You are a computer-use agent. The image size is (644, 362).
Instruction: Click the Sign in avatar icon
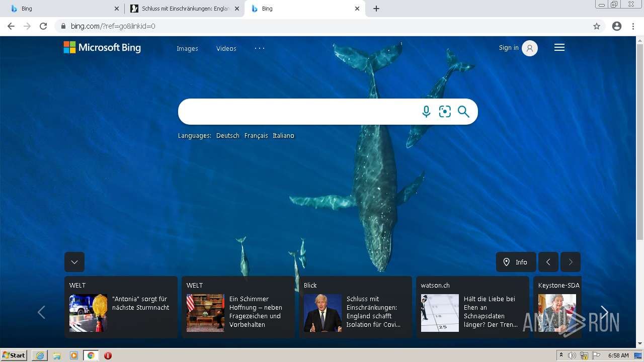[530, 48]
